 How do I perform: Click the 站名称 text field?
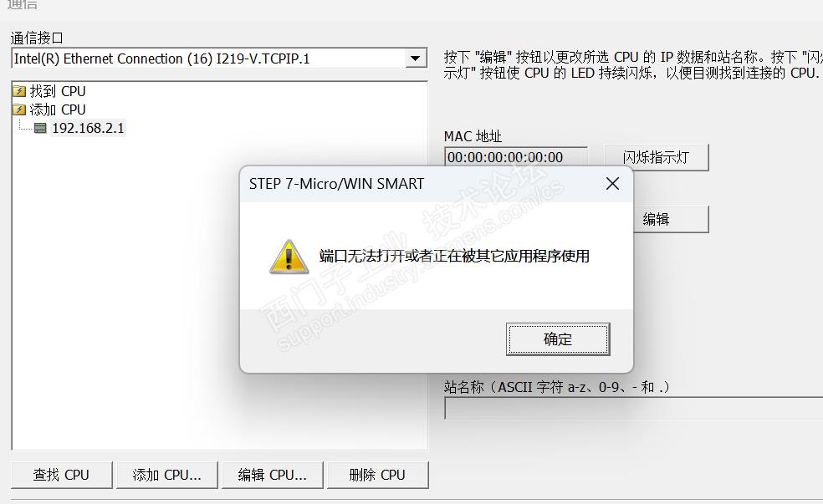[x=633, y=408]
